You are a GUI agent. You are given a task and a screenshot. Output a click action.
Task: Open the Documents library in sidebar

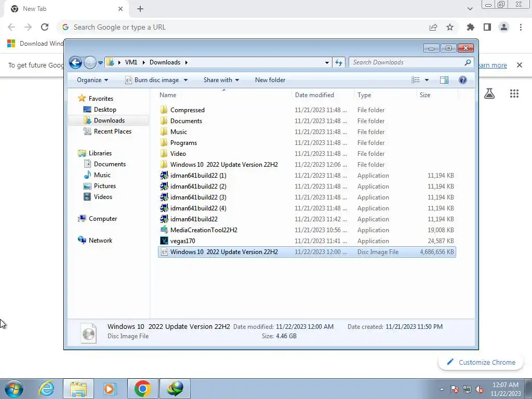coord(110,164)
